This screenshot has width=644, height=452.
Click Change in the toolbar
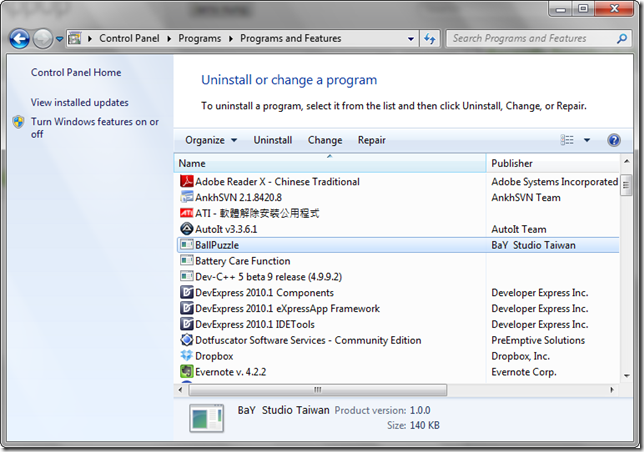point(325,140)
